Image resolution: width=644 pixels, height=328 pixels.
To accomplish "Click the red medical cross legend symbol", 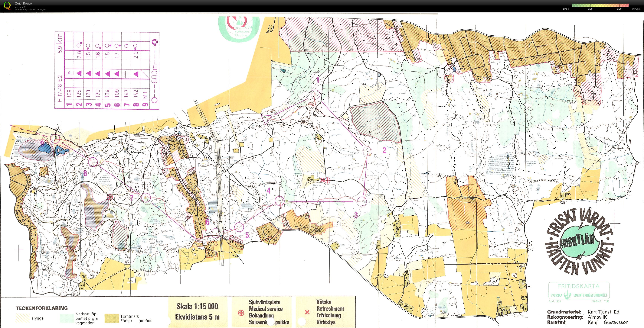I will click(x=241, y=313).
